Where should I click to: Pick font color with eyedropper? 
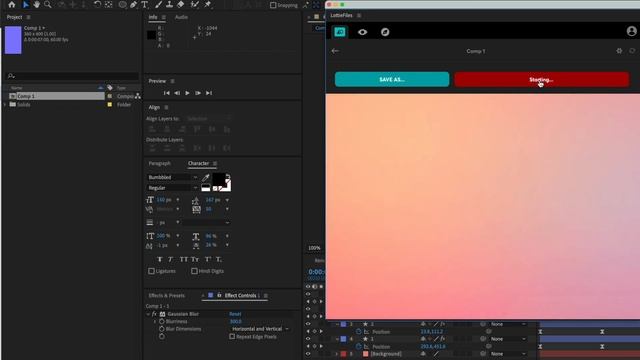[206, 177]
